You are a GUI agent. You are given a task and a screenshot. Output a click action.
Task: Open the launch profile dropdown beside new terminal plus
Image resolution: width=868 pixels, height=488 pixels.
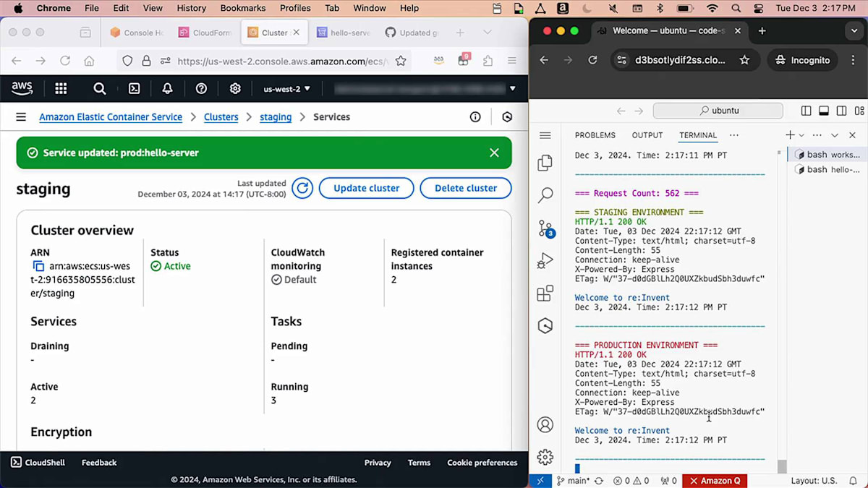click(x=801, y=135)
